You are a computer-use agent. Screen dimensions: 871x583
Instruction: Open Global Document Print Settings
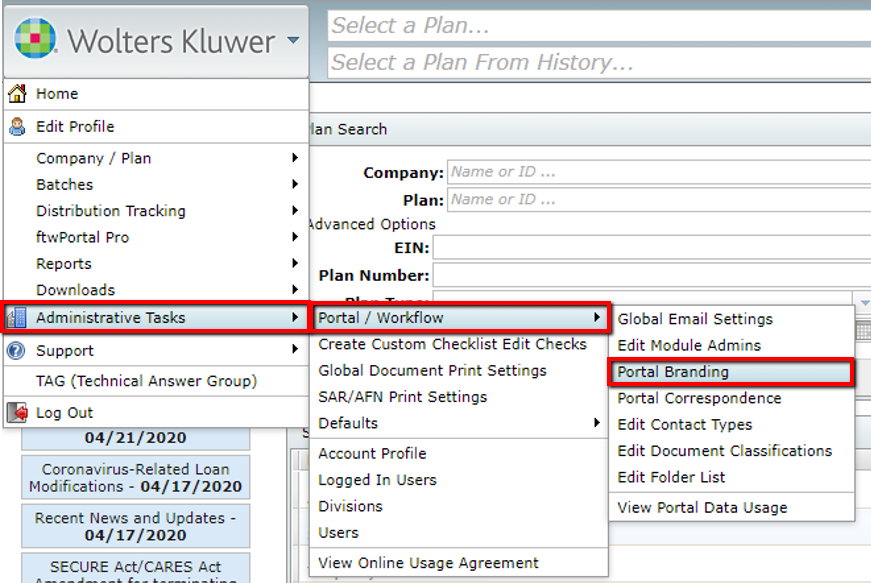(x=459, y=370)
